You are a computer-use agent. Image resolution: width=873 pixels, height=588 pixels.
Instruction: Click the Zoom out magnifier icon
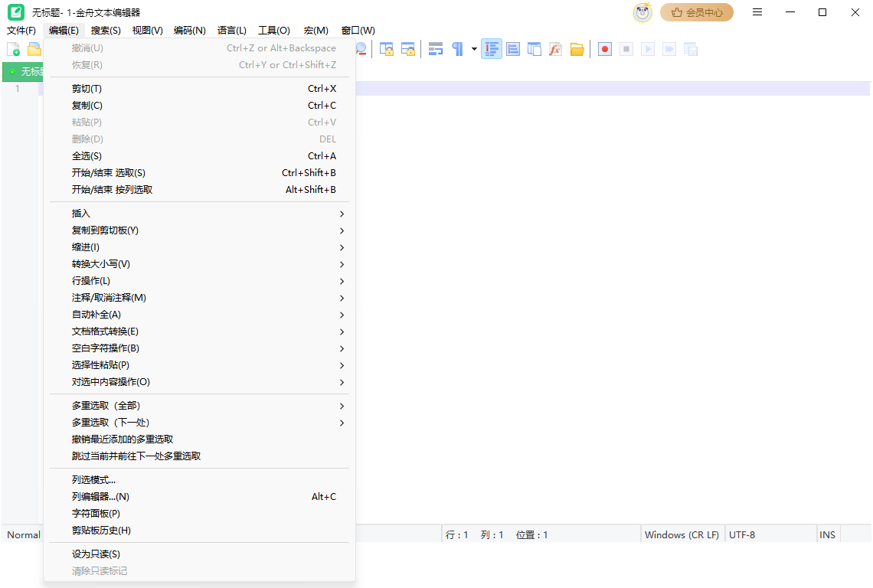coord(361,49)
